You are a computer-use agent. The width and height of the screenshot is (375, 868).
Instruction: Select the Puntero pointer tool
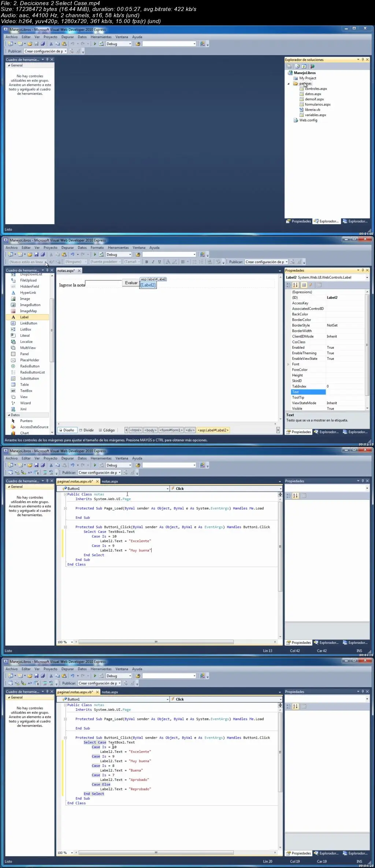pyautogui.click(x=27, y=421)
